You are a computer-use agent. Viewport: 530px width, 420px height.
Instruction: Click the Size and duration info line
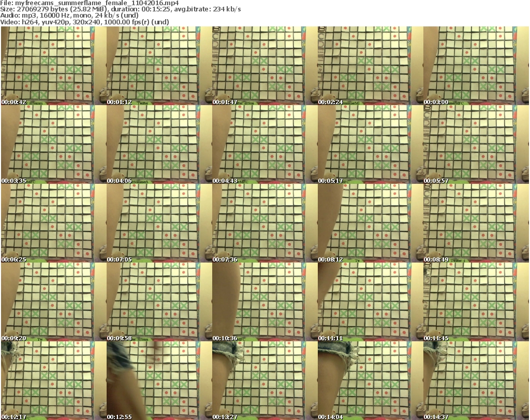pos(120,9)
